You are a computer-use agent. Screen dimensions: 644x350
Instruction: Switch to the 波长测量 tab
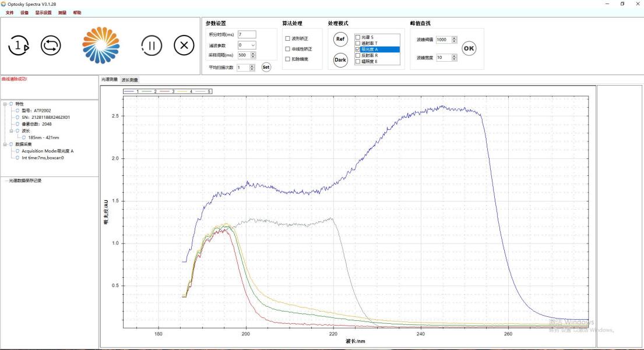129,80
